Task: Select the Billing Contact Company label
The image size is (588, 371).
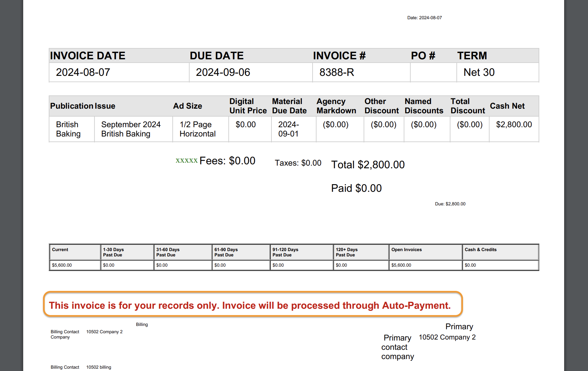Action: (x=65, y=334)
